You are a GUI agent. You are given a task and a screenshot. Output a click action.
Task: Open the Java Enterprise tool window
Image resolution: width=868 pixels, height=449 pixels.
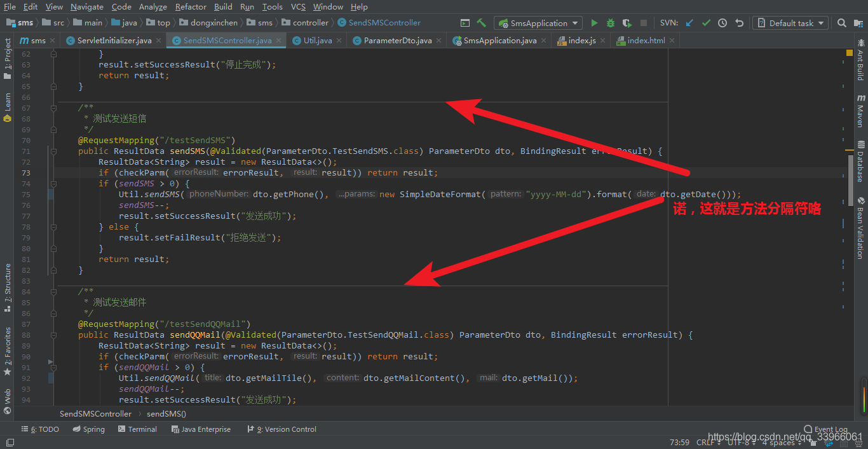pyautogui.click(x=201, y=429)
